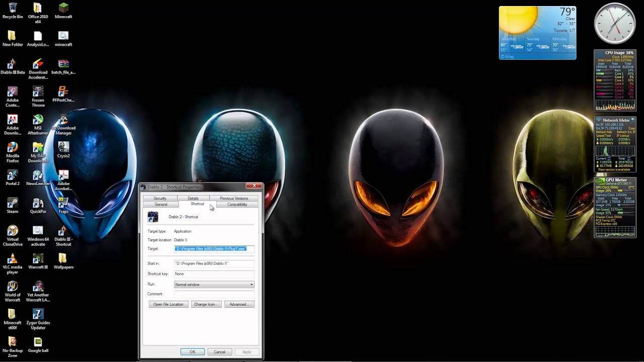The width and height of the screenshot is (644, 362).
Task: Select the Shortcut tab
Action: click(197, 204)
